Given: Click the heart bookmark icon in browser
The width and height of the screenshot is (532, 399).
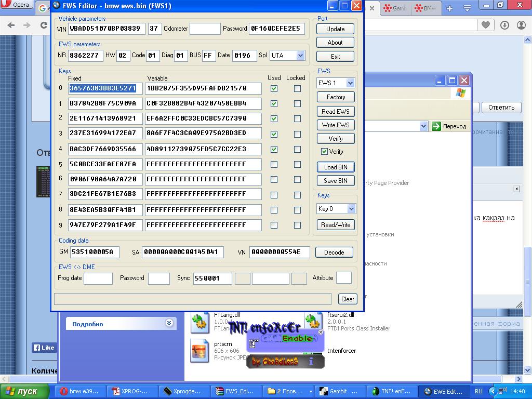Looking at the screenshot, I should point(486,25).
